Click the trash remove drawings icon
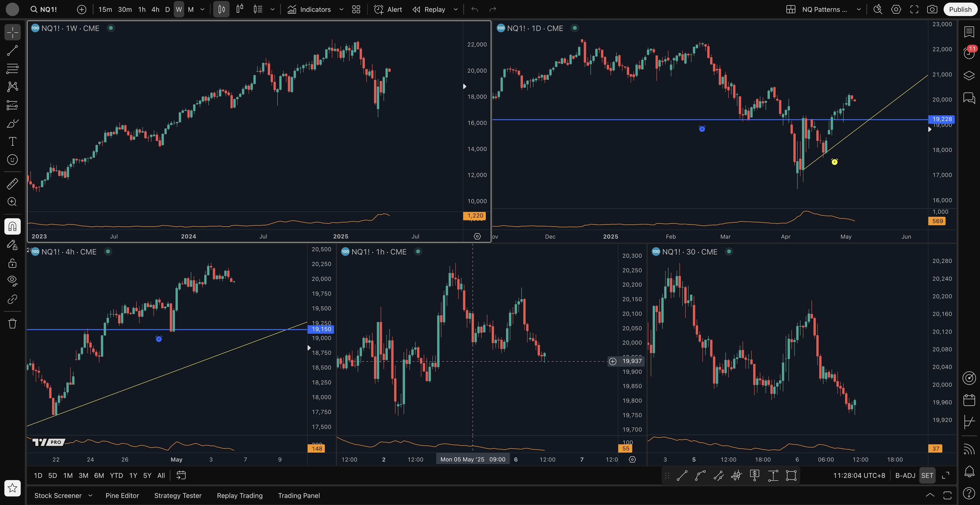This screenshot has height=505, width=980. [12, 324]
